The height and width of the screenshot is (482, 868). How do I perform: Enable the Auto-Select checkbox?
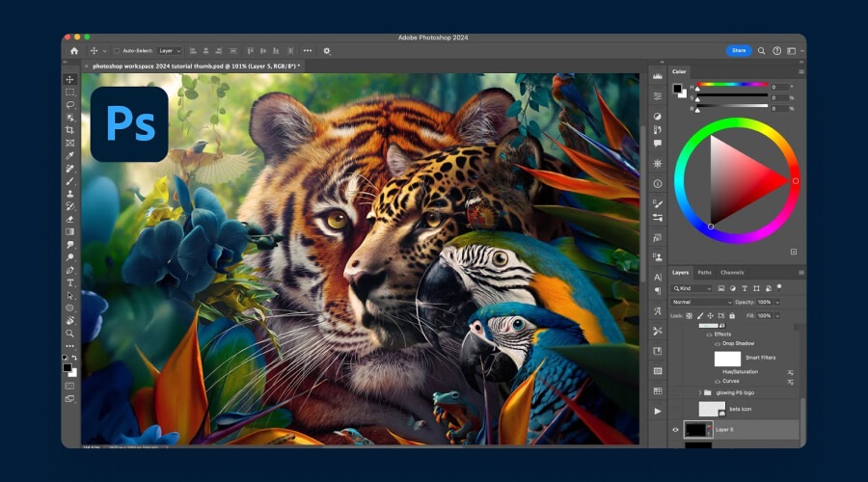tap(117, 50)
